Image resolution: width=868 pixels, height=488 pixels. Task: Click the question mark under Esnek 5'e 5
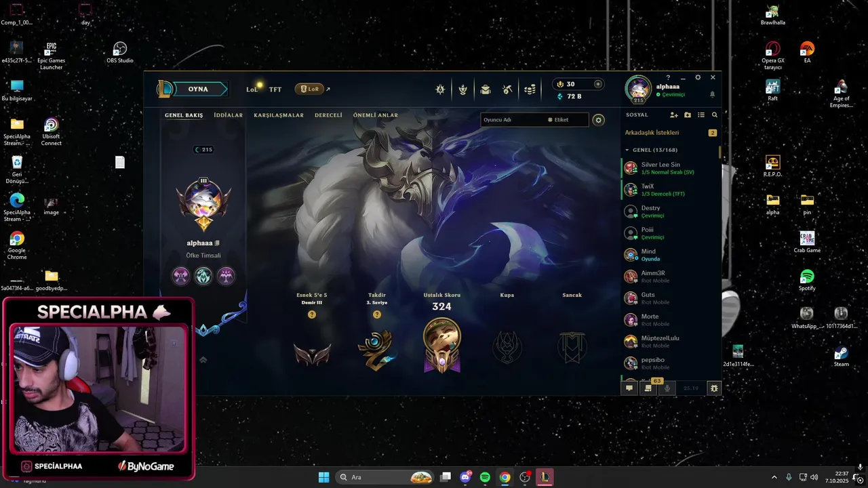coord(312,314)
